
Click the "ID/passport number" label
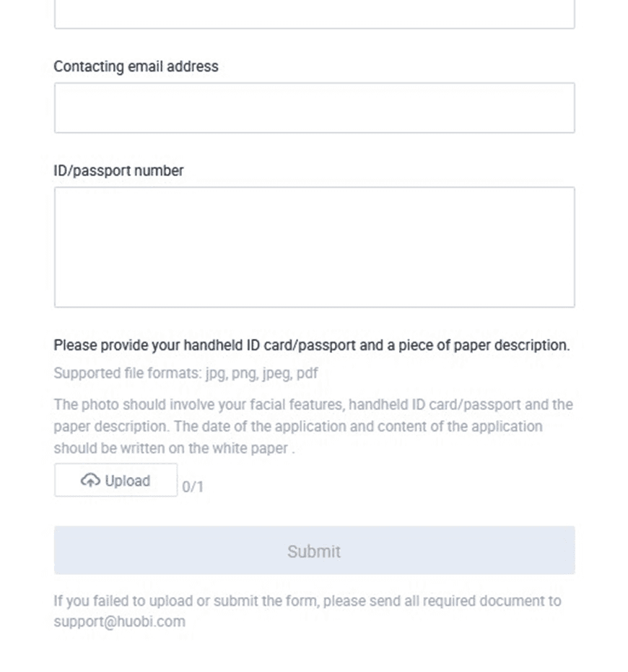118,170
